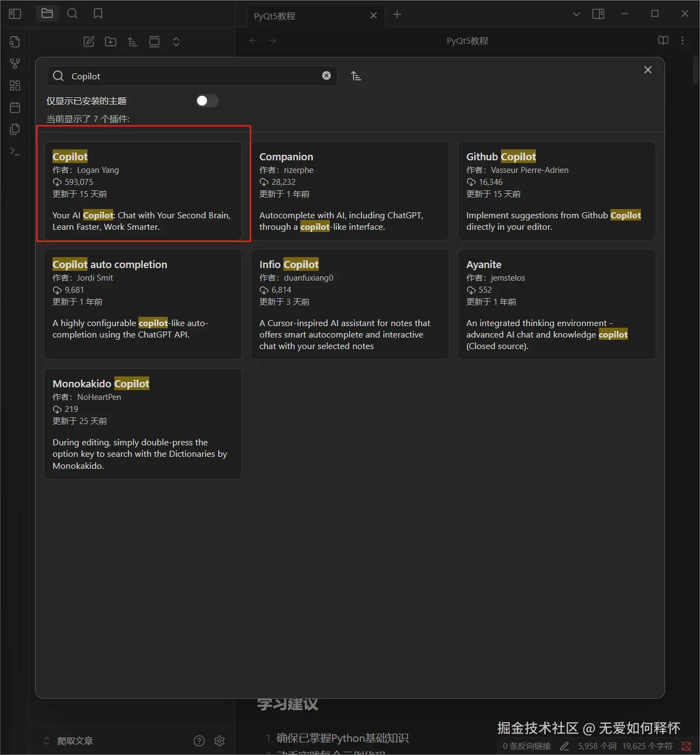Viewport: 700px width, 755px height.
Task: Toggle the right sidebar icon
Action: (598, 14)
